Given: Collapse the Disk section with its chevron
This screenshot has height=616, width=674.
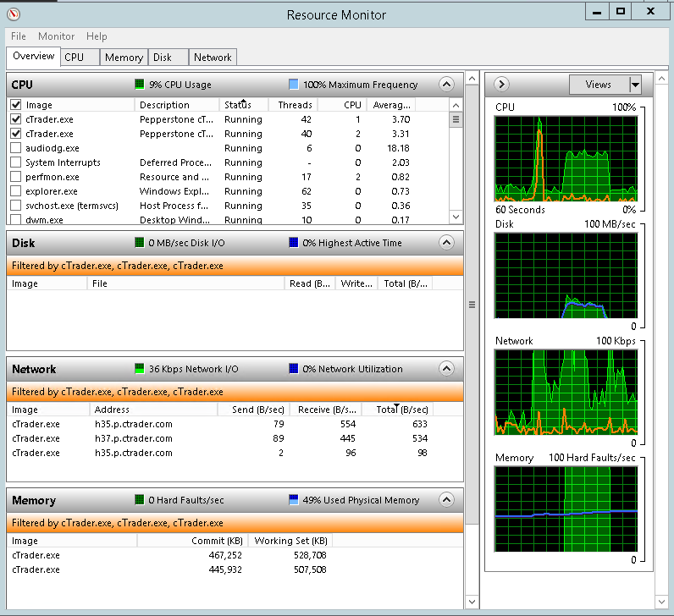Looking at the screenshot, I should point(446,243).
